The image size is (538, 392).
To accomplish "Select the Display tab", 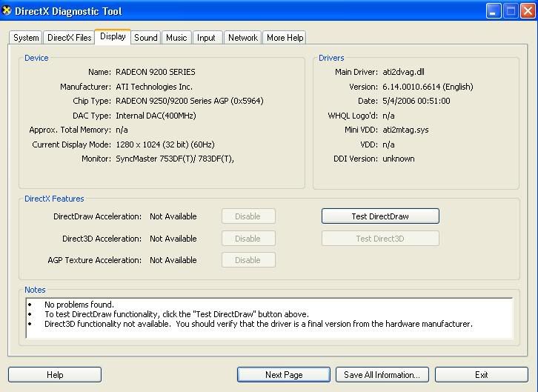I will click(x=113, y=36).
